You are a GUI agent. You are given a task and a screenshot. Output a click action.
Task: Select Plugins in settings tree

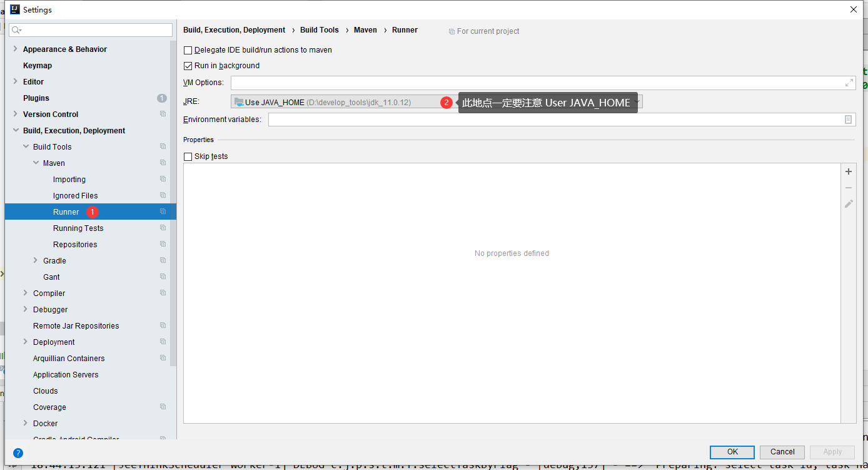pos(36,98)
